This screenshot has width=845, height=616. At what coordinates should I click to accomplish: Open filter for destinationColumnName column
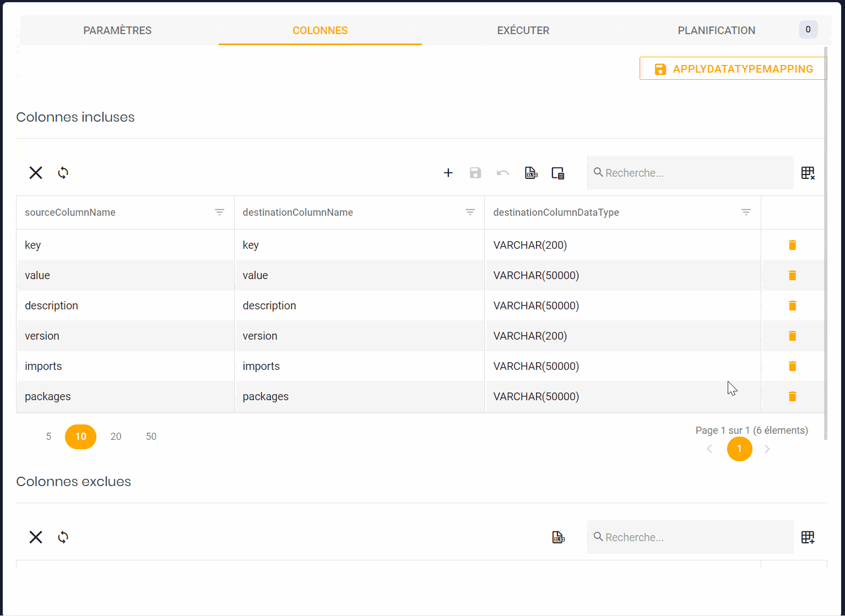[470, 212]
